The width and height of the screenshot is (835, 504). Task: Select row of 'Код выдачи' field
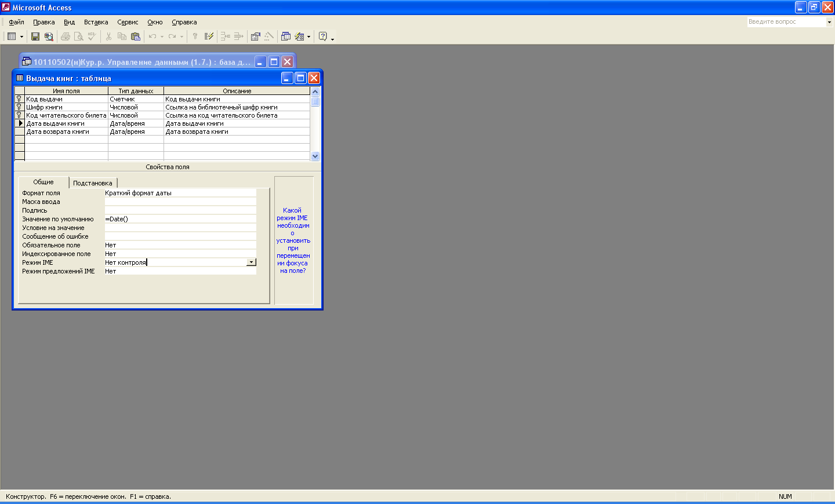click(20, 99)
